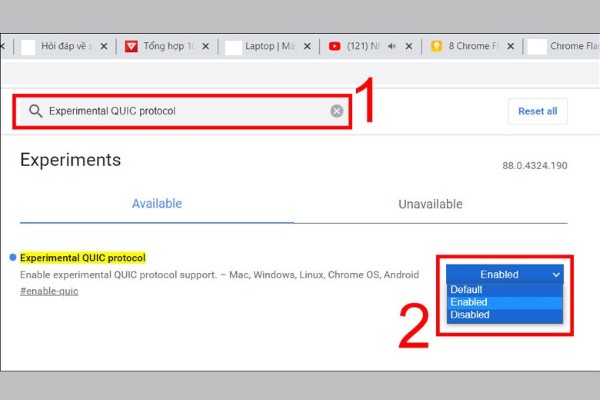Open the Enabled dropdown for QUIC protocol
The image size is (600, 400).
505,273
